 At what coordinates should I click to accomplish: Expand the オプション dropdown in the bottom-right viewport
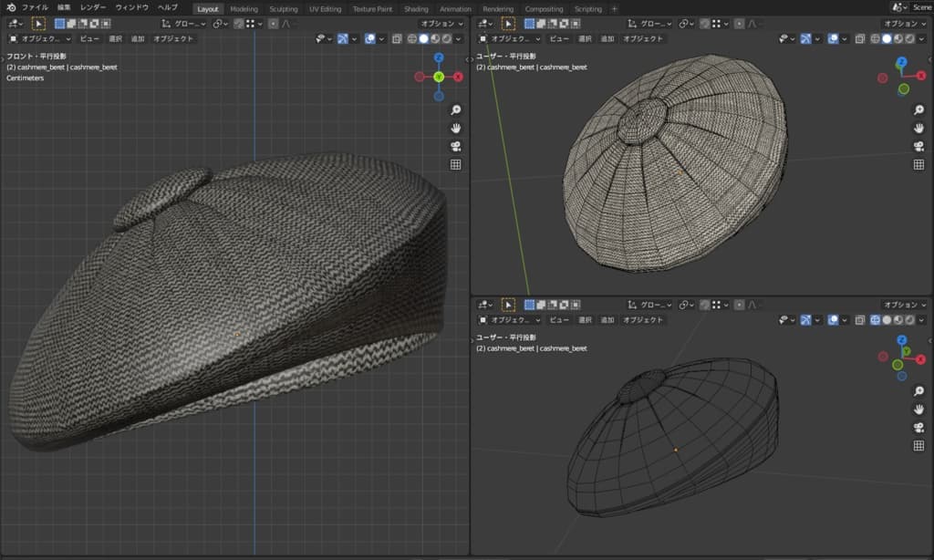(905, 305)
